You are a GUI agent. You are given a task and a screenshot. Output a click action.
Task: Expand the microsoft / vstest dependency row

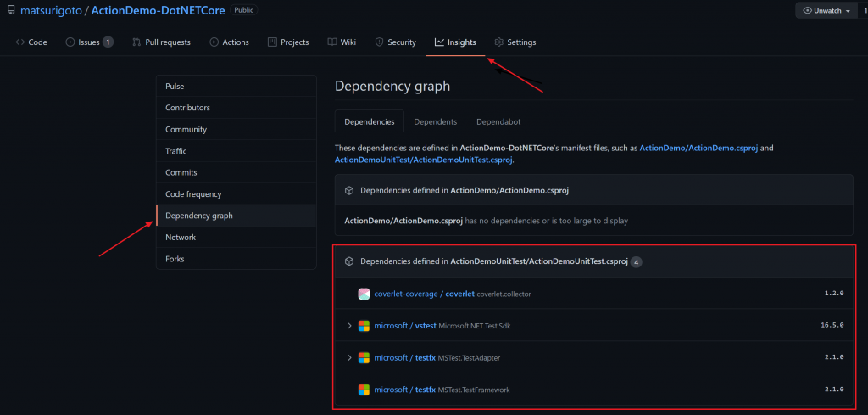point(349,326)
